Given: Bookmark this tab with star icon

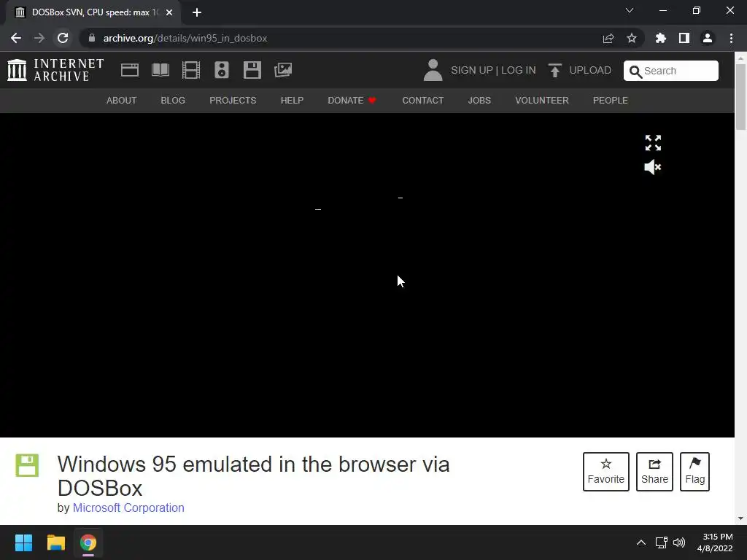Looking at the screenshot, I should (x=632, y=38).
